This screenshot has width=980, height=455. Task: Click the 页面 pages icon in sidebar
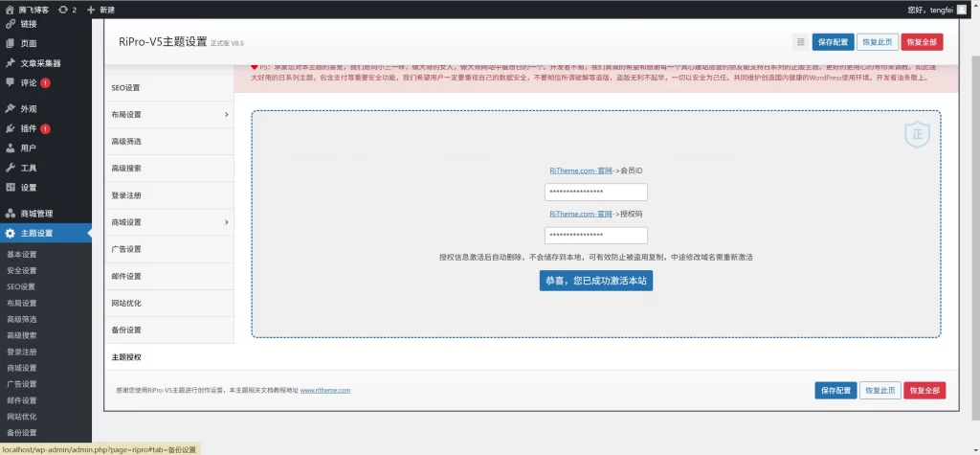click(x=10, y=43)
